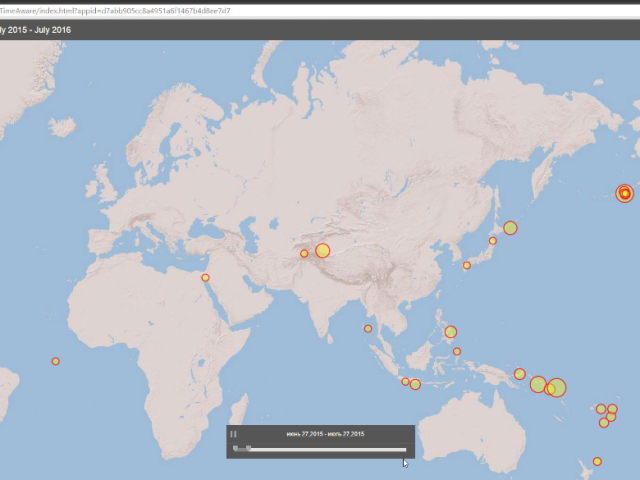Select the large marker in western China
Image resolution: width=640 pixels, height=480 pixels.
coord(322,251)
